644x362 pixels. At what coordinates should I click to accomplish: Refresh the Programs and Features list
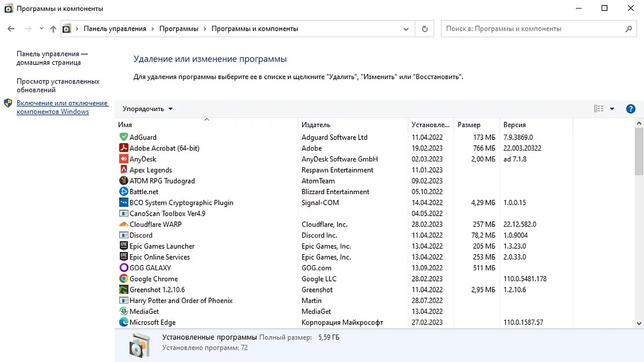pyautogui.click(x=425, y=29)
